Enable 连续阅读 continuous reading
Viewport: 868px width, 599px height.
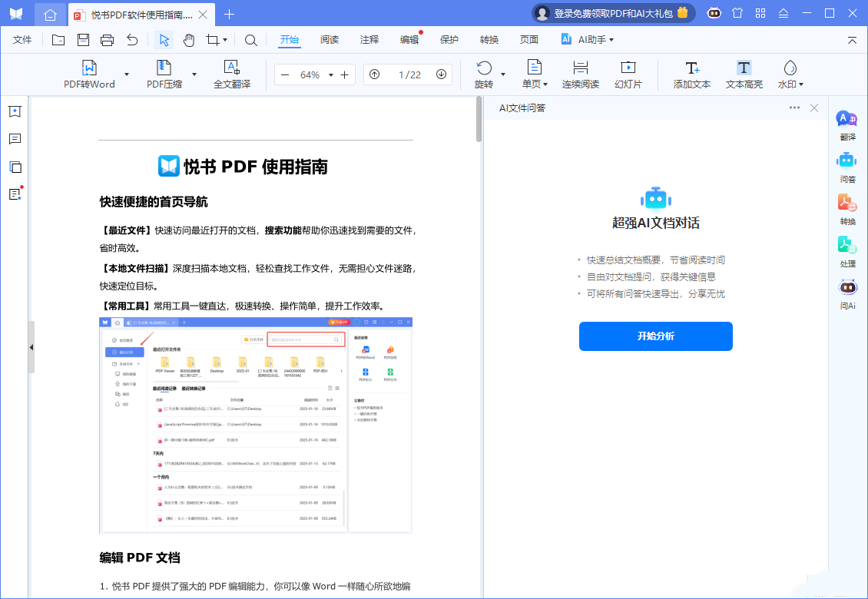[x=580, y=74]
